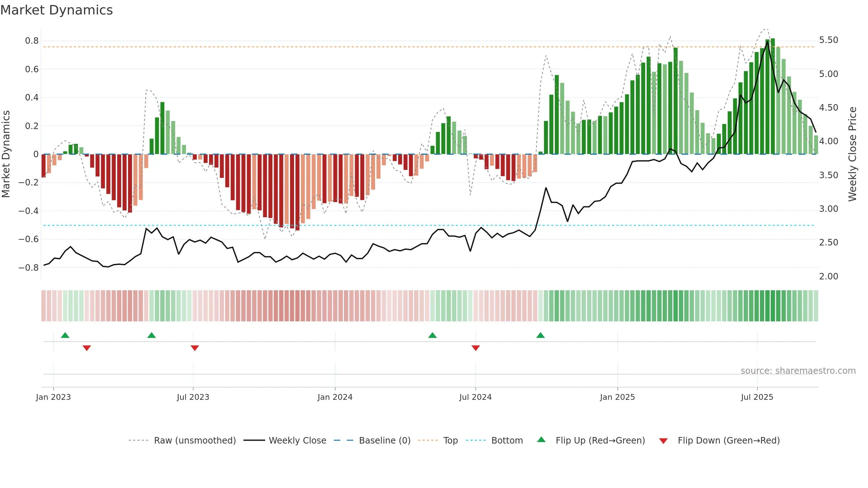Click the Market Dynamics chart title
Screen dimensions: 868x488
click(57, 10)
